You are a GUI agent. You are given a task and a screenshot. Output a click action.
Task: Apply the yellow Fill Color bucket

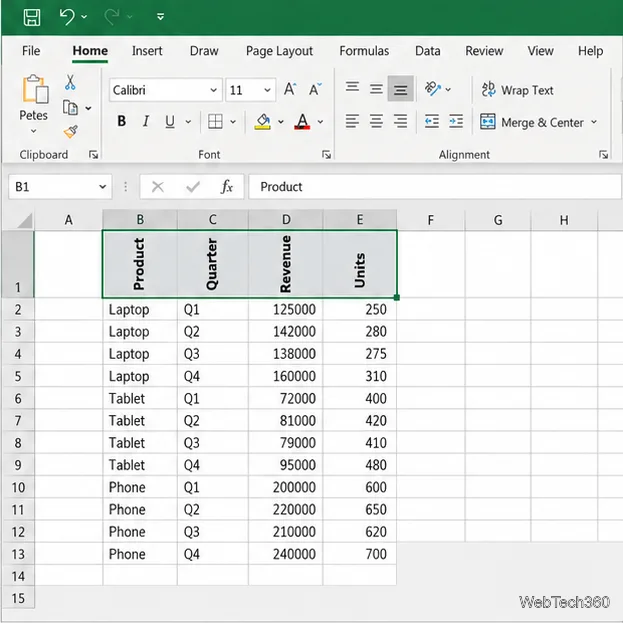(263, 122)
